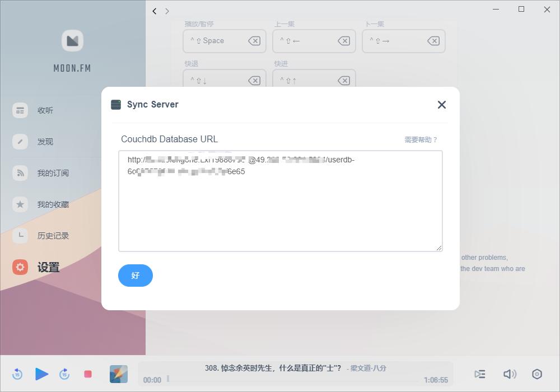Image resolution: width=560 pixels, height=392 pixels.
Task: Go to 我的订阅 subscriptions
Action: [x=53, y=173]
